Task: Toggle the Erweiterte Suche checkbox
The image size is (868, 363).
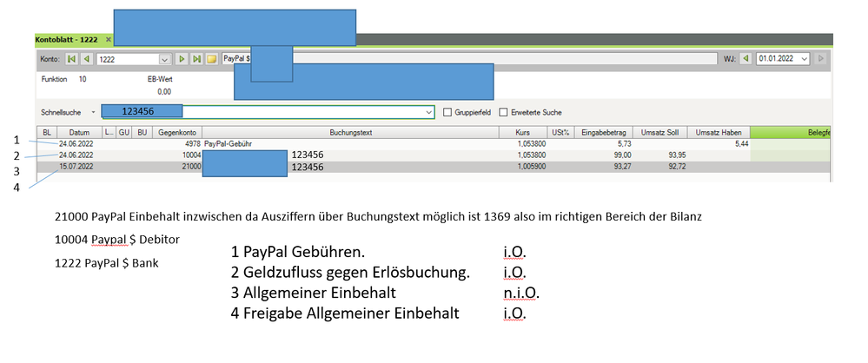Action: 503,112
